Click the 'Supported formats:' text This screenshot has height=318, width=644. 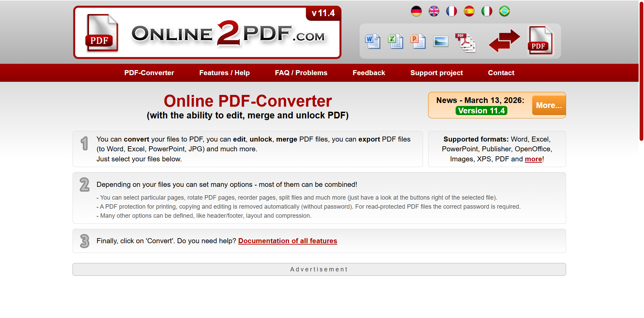[x=476, y=139]
